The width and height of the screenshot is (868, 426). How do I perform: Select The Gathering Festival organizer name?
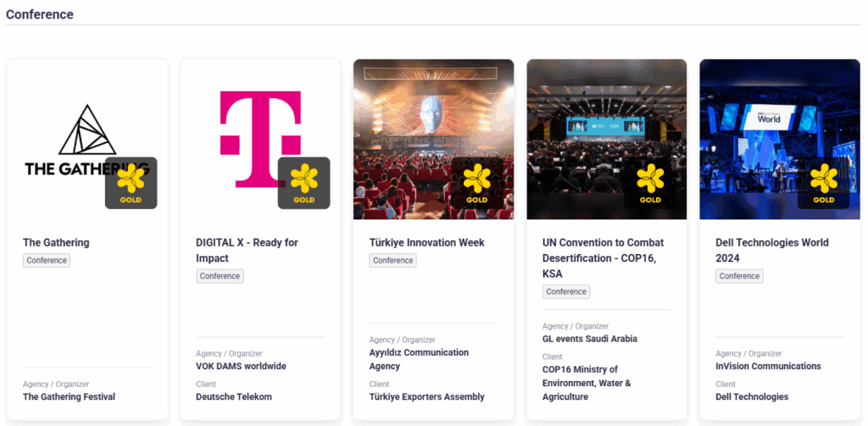pyautogui.click(x=70, y=396)
